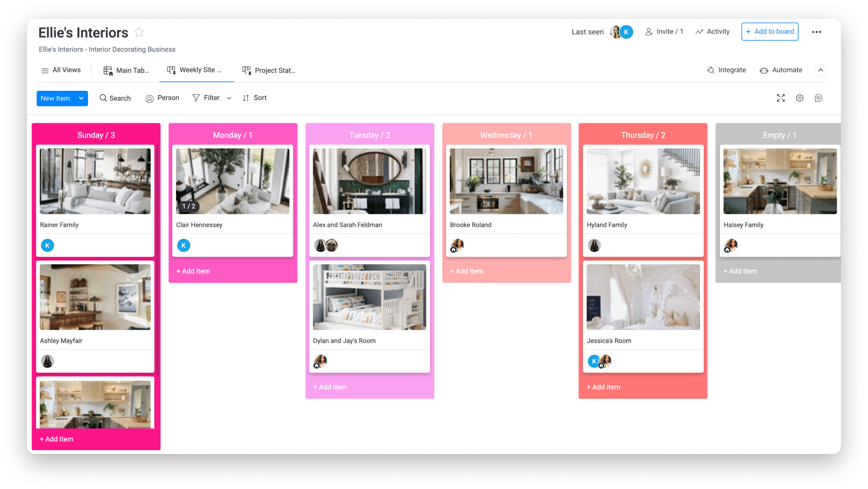Click the avatars on Alex and Sarah Feldman card

(x=326, y=245)
